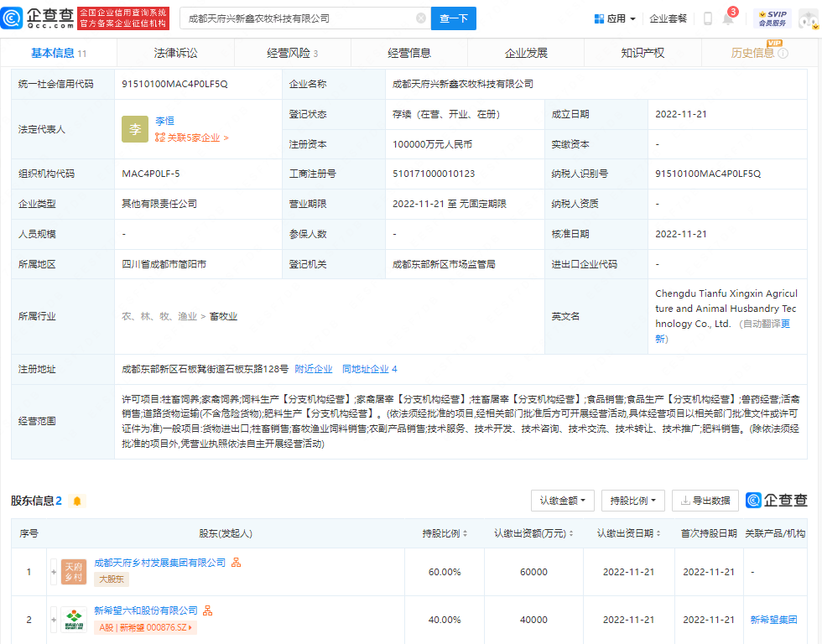Viewport: 822px width, 644px height.
Task: Click the 天府乡村 shareholder logo
Action: (x=74, y=572)
